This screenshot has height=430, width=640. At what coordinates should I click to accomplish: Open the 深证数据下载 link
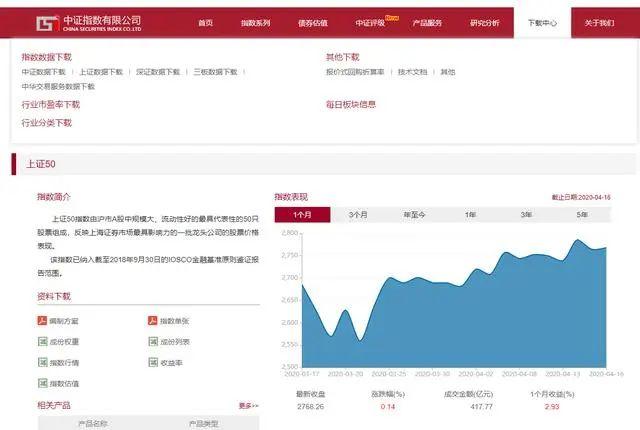point(158,72)
